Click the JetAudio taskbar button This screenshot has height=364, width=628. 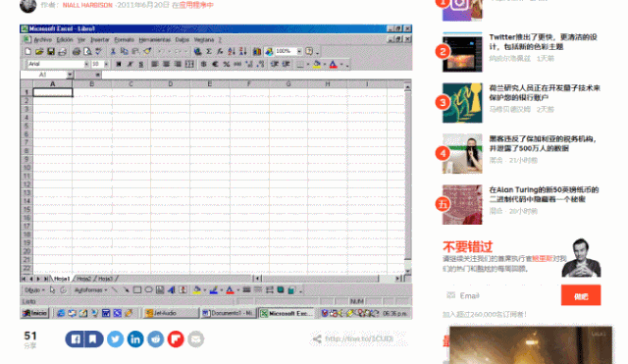pyautogui.click(x=172, y=313)
